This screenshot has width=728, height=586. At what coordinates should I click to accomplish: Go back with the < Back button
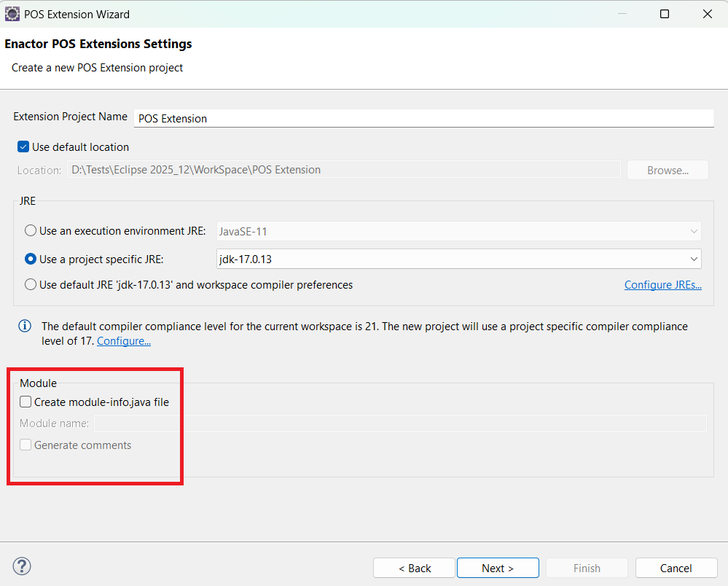[x=414, y=568]
